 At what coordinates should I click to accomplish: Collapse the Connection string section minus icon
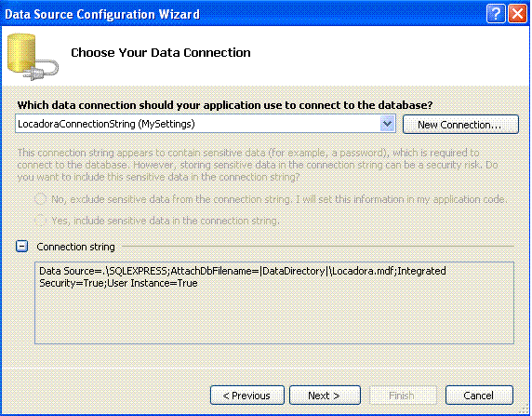click(22, 246)
